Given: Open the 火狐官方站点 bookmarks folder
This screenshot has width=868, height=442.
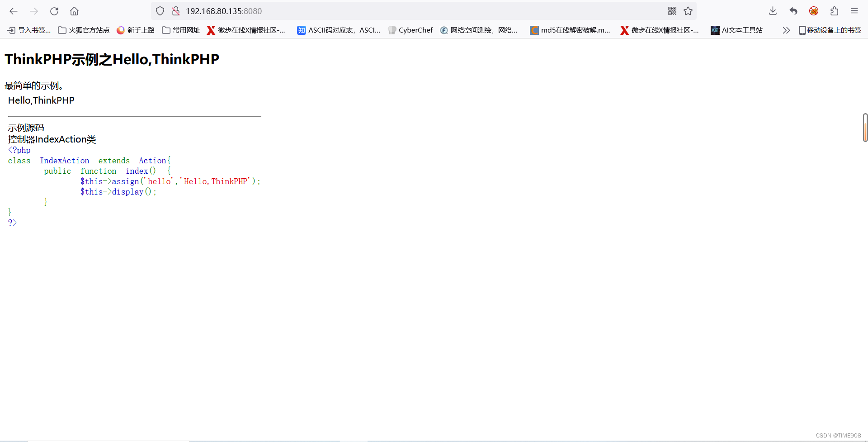Looking at the screenshot, I should pos(84,30).
